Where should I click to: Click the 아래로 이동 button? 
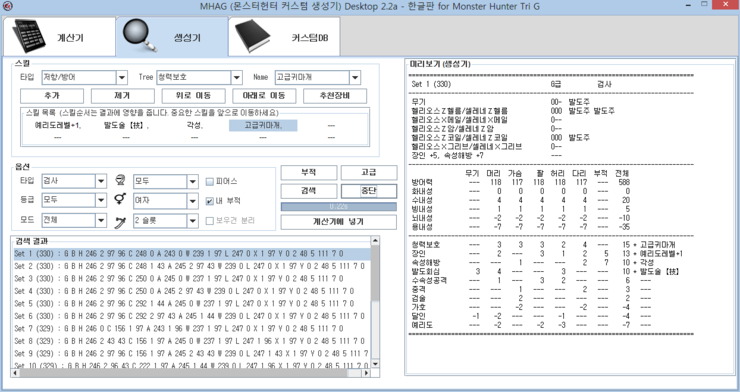pos(264,96)
